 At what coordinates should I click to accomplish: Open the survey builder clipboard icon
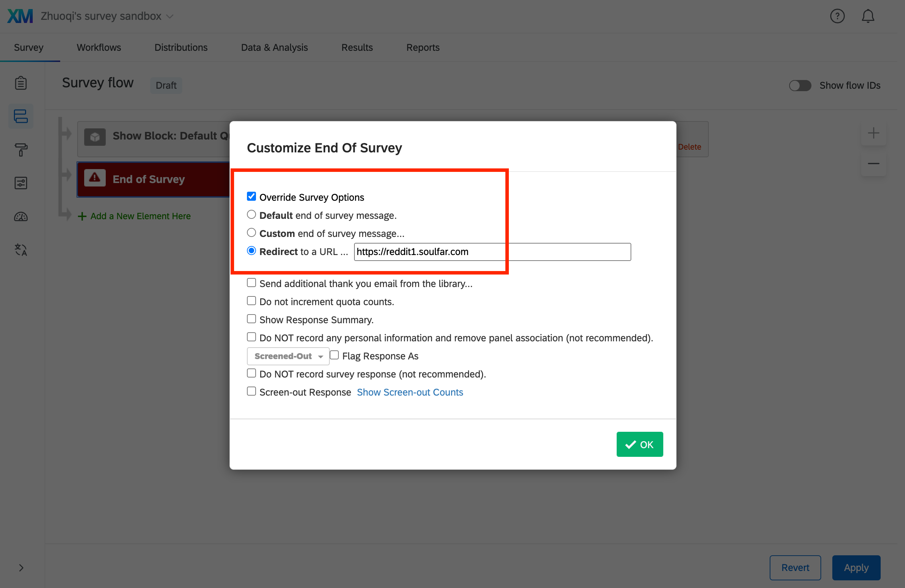(x=21, y=83)
